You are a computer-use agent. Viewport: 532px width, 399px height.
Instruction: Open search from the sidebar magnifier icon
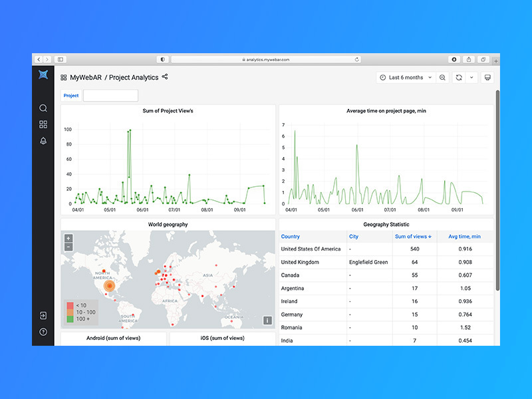pyautogui.click(x=43, y=108)
